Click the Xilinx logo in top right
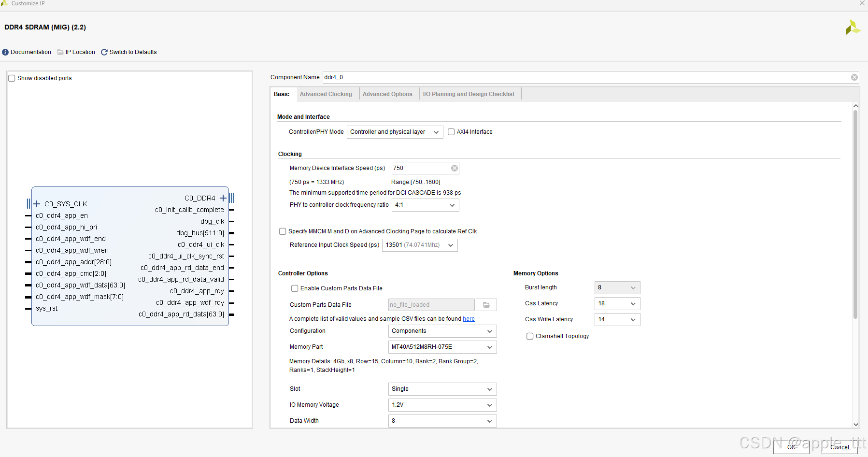The width and height of the screenshot is (868, 457). [x=853, y=27]
